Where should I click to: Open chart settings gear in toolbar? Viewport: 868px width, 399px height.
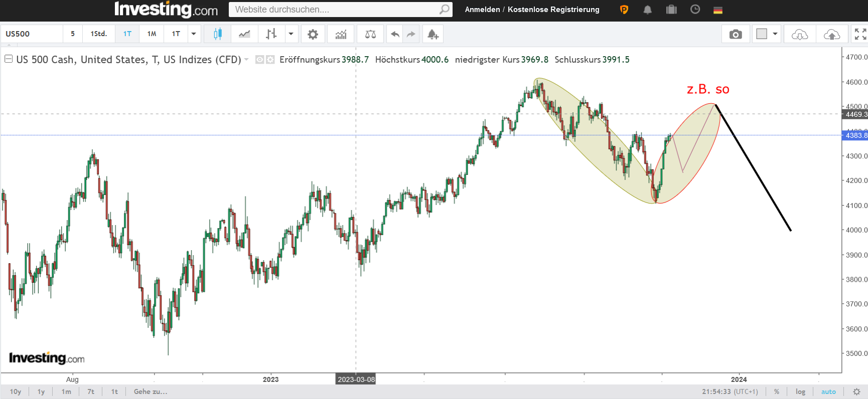pos(313,34)
